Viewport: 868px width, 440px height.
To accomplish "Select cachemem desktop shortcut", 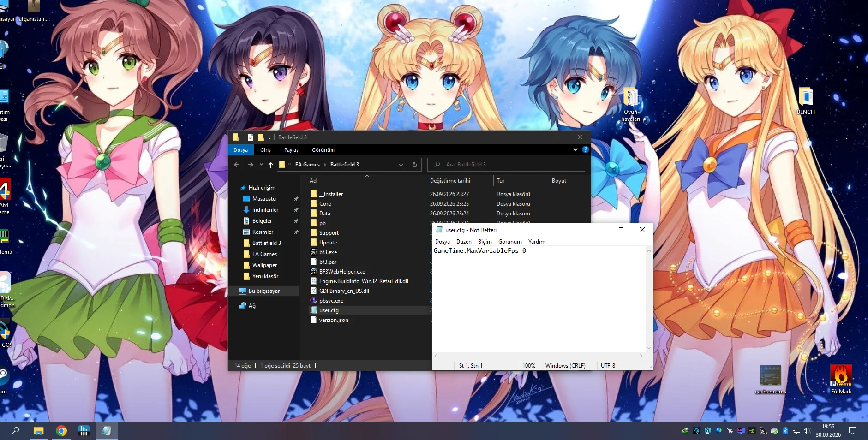I will pyautogui.click(x=770, y=379).
